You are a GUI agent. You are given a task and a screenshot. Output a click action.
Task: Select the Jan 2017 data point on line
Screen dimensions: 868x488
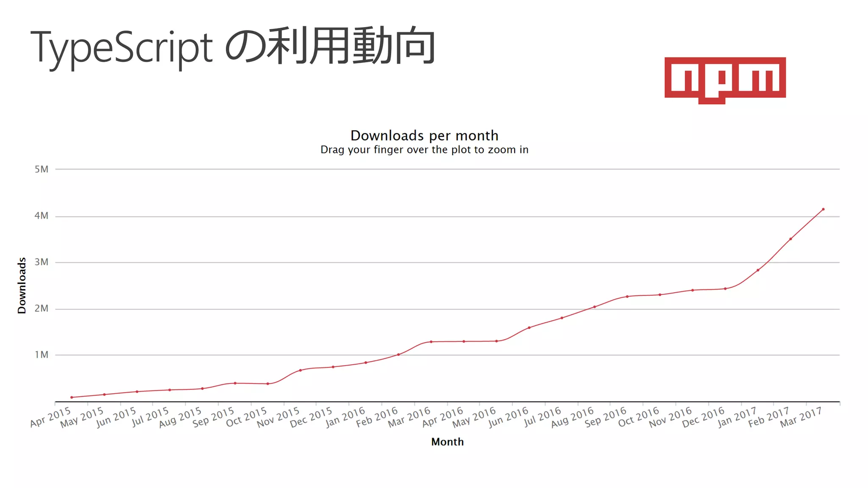pyautogui.click(x=758, y=270)
